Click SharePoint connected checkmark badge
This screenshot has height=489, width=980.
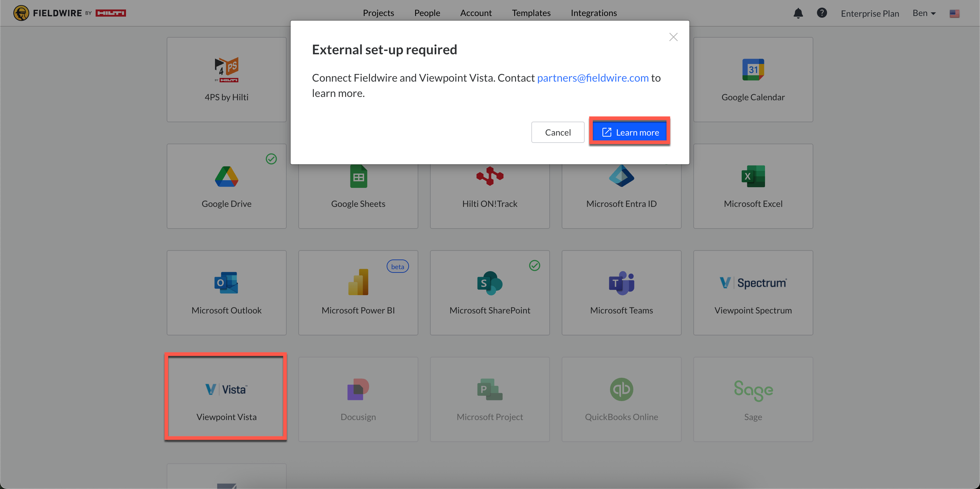[x=535, y=265]
